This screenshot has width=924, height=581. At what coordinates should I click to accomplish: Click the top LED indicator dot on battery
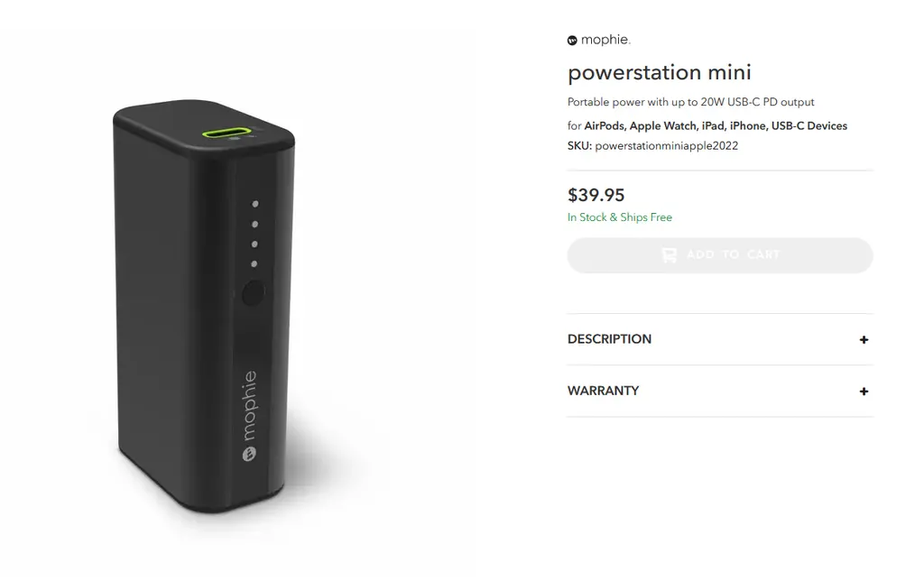coord(255,204)
